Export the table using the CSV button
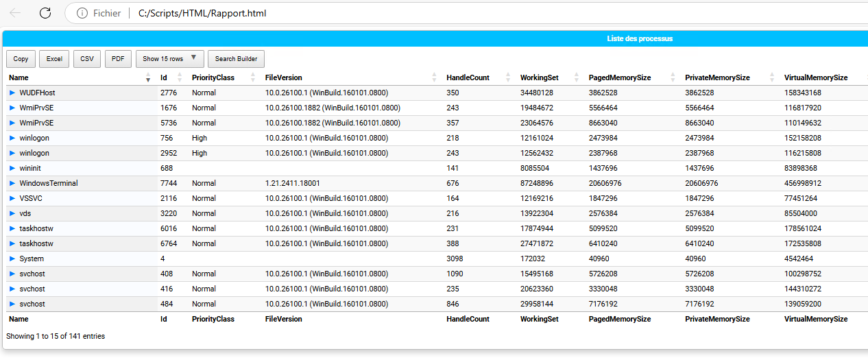 [x=87, y=59]
